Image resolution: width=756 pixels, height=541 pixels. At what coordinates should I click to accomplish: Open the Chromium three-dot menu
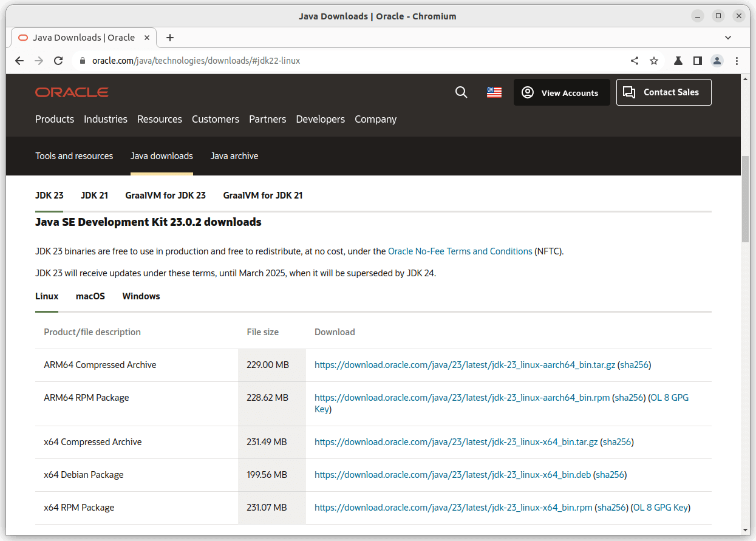737,61
